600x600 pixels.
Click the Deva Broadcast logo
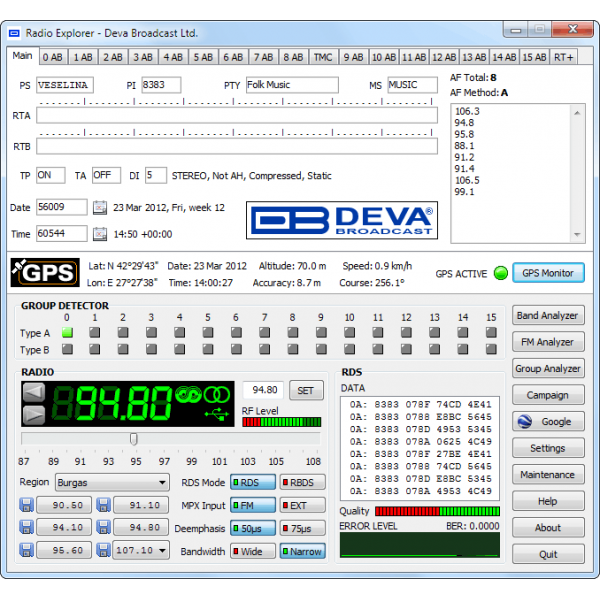tap(342, 220)
